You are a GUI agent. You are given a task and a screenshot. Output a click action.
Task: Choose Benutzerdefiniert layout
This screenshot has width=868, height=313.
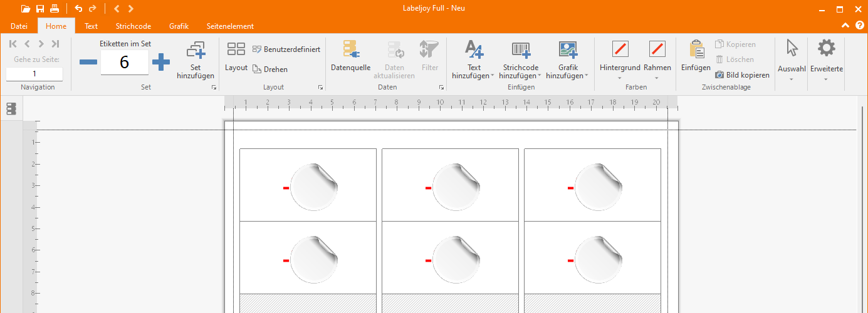click(x=286, y=49)
